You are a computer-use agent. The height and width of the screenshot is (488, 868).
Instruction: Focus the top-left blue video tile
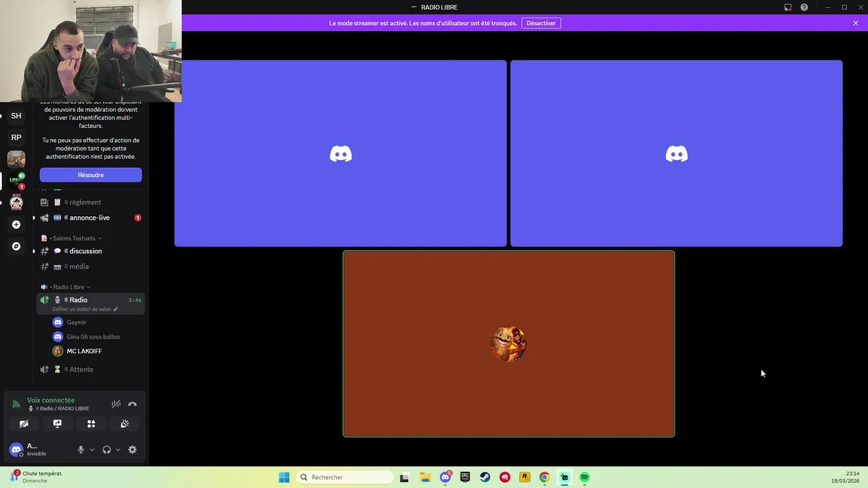point(340,153)
